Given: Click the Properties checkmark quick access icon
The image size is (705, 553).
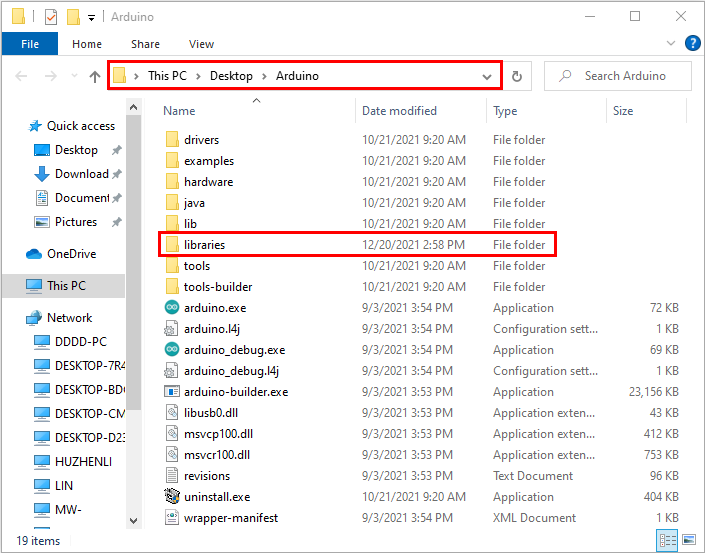Looking at the screenshot, I should (x=51, y=17).
